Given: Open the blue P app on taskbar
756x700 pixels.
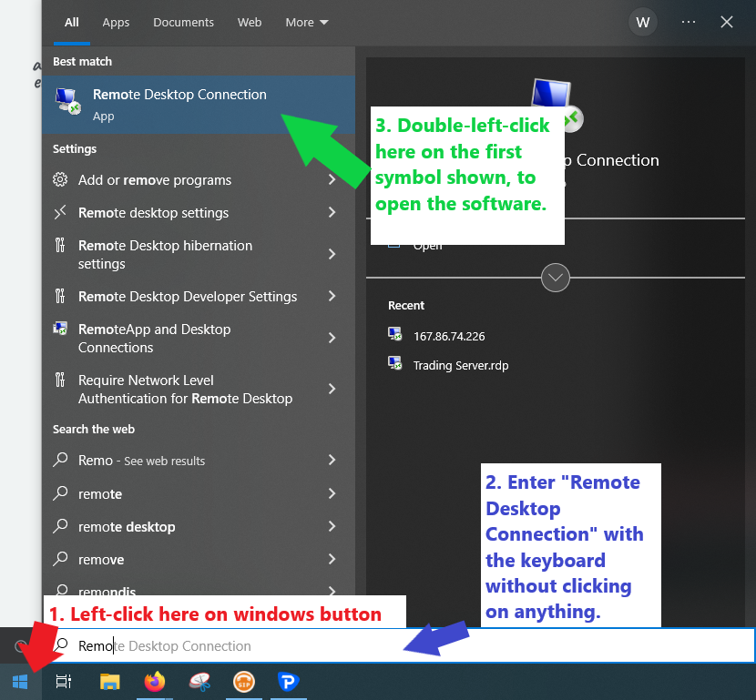Looking at the screenshot, I should click(x=289, y=682).
